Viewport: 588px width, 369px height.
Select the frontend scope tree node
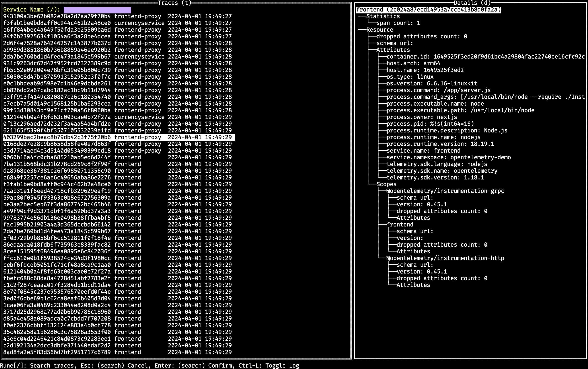(x=400, y=225)
